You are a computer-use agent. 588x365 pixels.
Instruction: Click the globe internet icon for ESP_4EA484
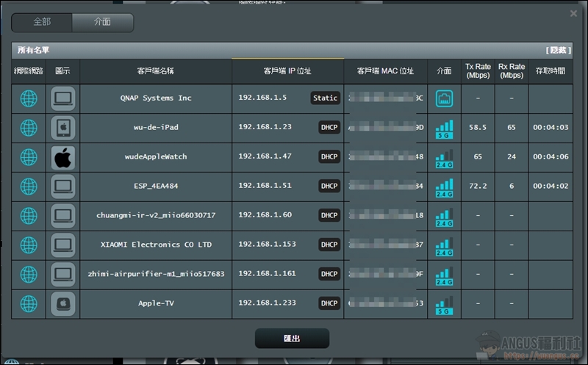coord(28,187)
